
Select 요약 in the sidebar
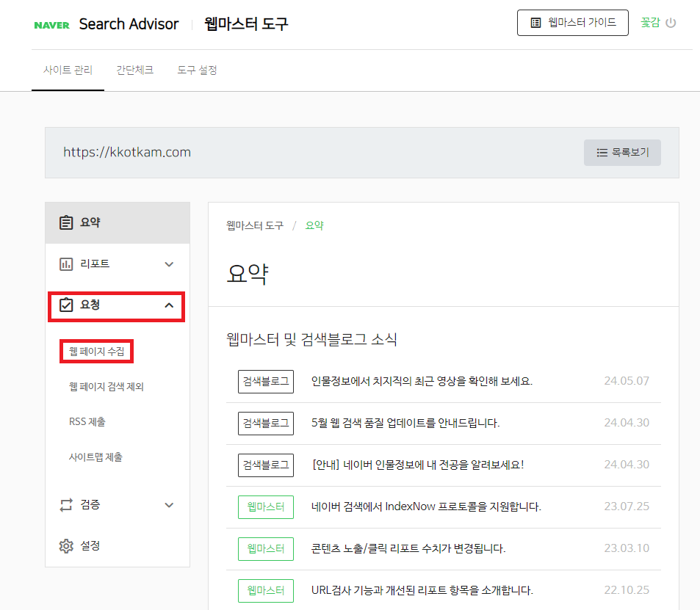[x=118, y=222]
